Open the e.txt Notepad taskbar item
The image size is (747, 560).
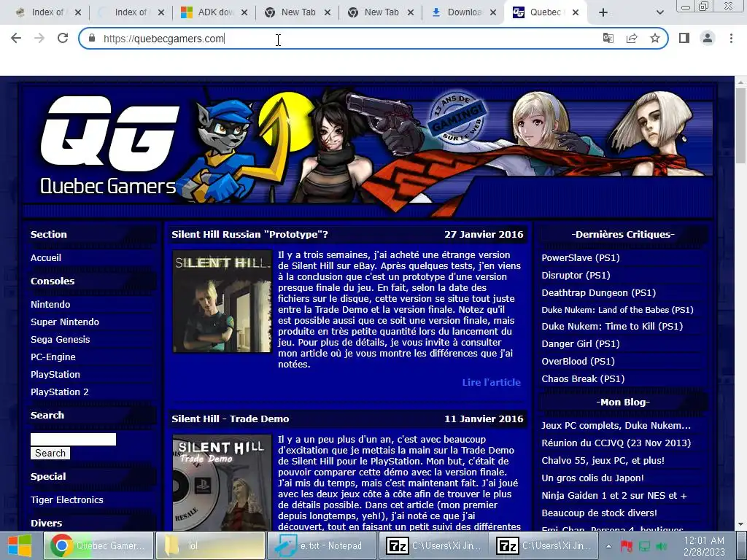point(322,545)
